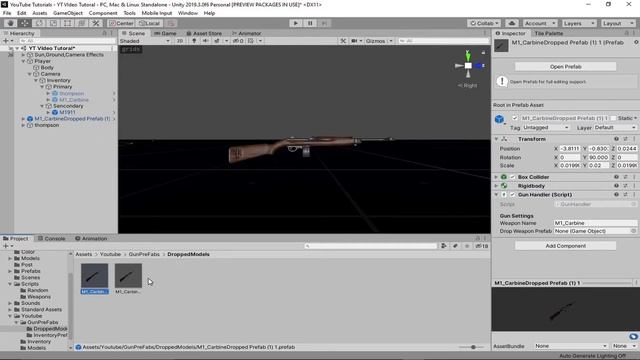Collapse the Transform component
This screenshot has height=360, width=640.
(496, 139)
